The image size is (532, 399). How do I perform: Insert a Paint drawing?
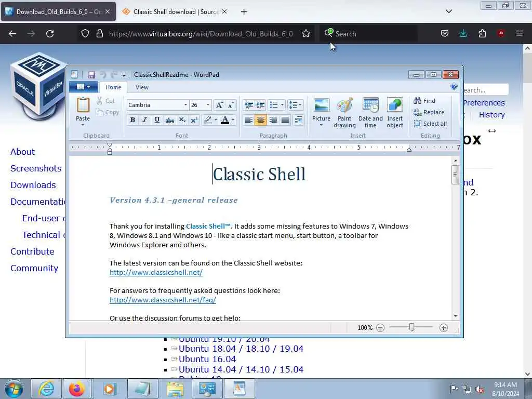[x=344, y=113]
